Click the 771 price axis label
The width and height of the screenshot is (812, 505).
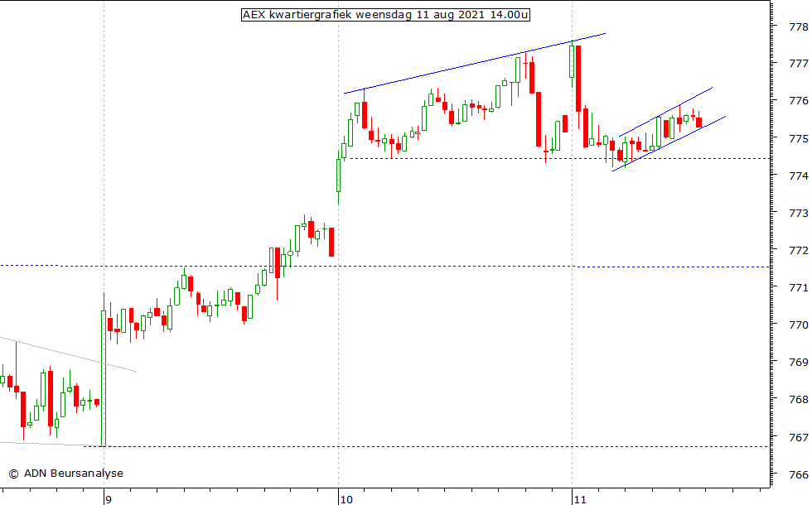click(x=799, y=288)
